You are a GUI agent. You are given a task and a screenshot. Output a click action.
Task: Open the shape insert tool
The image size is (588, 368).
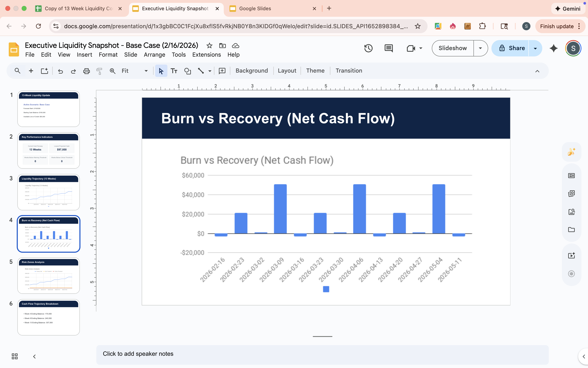point(188,71)
